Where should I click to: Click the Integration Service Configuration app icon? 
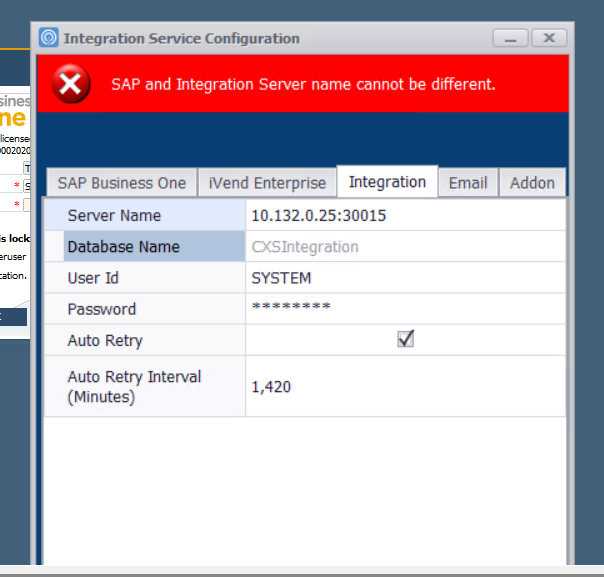click(49, 37)
